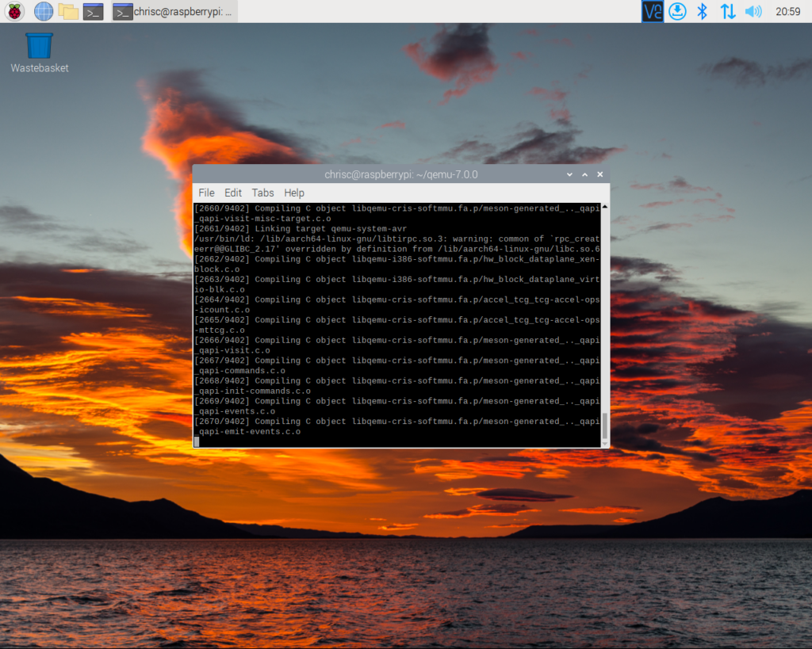Open the terminal's Help menu

coord(294,193)
